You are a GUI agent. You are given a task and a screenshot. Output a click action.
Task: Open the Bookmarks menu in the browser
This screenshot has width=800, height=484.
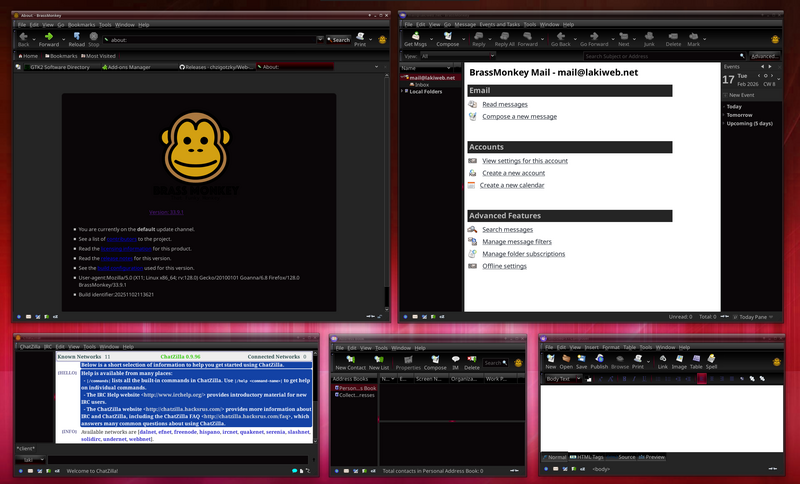(82, 24)
